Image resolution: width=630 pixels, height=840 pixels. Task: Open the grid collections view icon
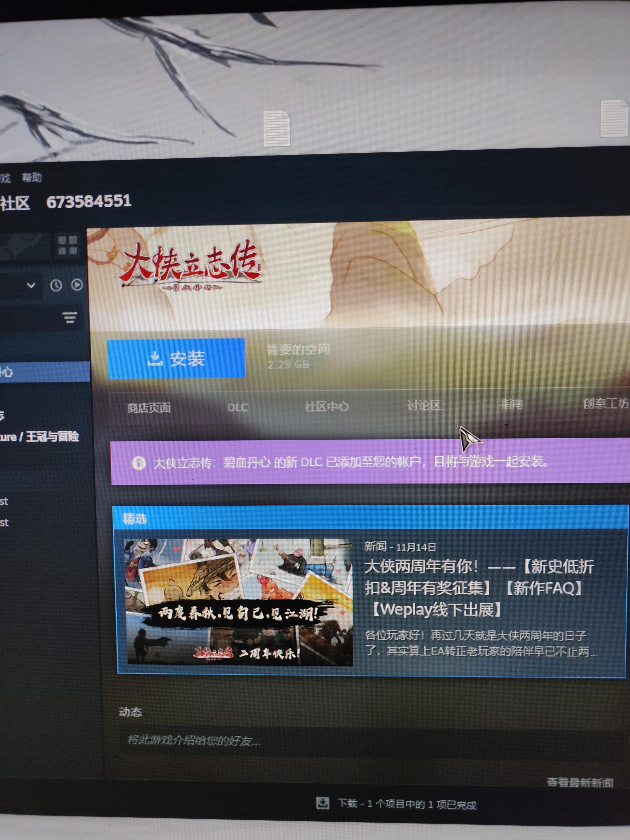click(68, 245)
